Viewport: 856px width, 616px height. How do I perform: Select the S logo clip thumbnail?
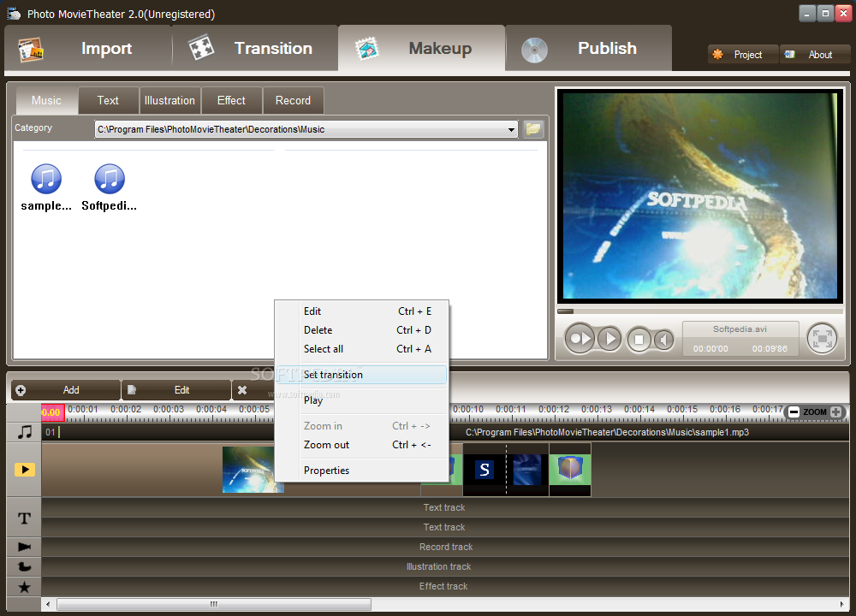484,469
